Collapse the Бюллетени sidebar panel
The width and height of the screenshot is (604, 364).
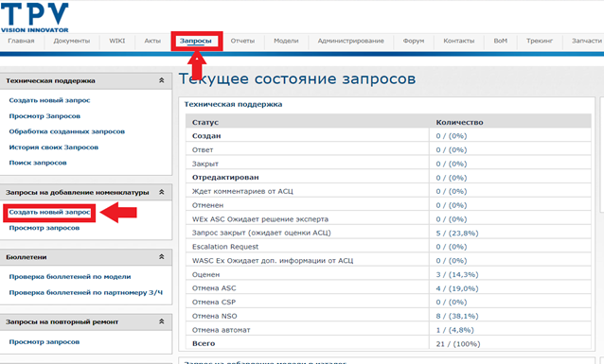161,256
